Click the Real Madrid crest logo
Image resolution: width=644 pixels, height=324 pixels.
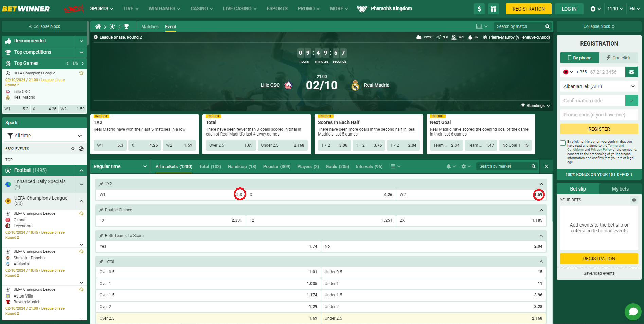point(355,85)
